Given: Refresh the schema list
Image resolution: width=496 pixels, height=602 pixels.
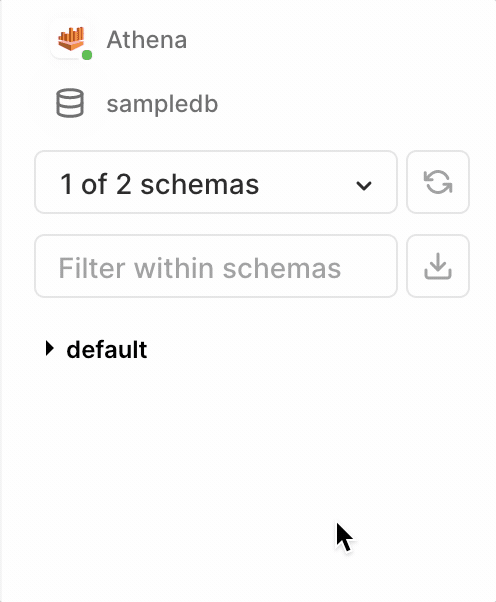Looking at the screenshot, I should [x=438, y=182].
